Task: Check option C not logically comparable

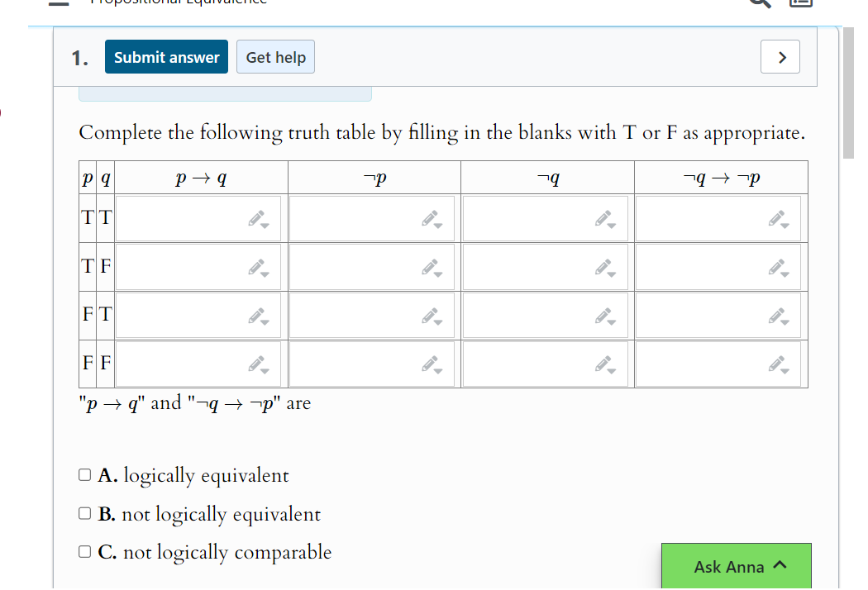Action: coord(84,551)
